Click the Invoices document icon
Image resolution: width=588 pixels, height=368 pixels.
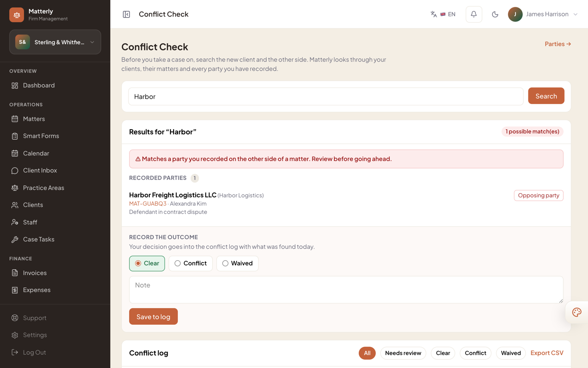coord(15,273)
